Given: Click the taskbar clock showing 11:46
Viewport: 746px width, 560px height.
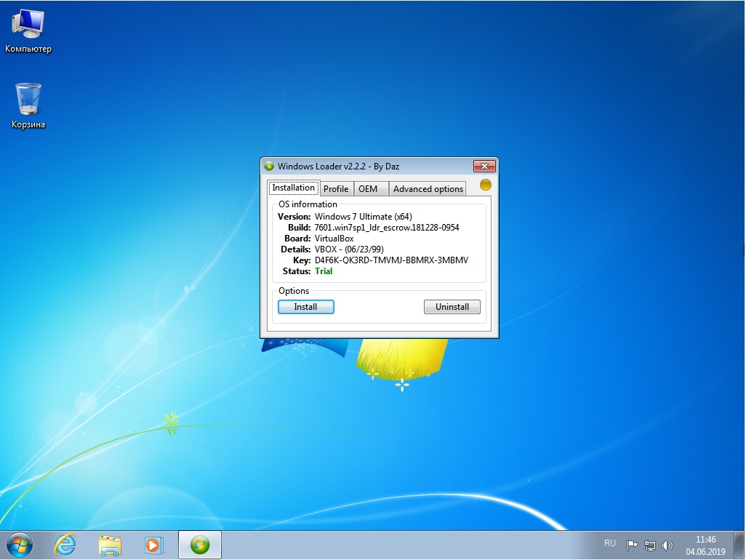Looking at the screenshot, I should [x=705, y=545].
